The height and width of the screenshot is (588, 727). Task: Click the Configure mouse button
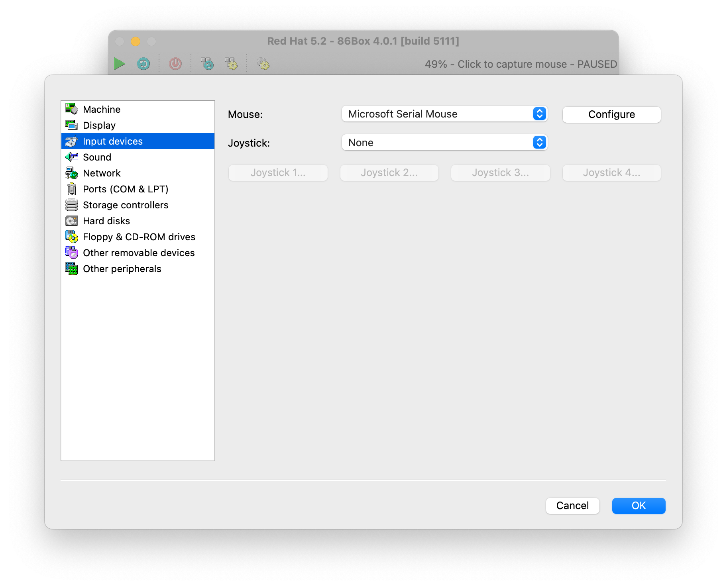point(611,114)
